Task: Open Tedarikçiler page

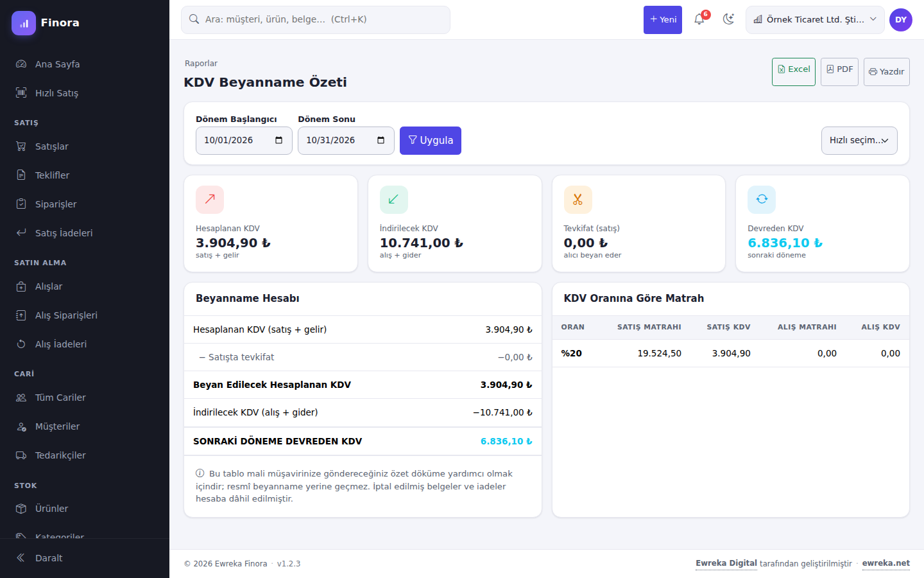Action: pyautogui.click(x=85, y=455)
